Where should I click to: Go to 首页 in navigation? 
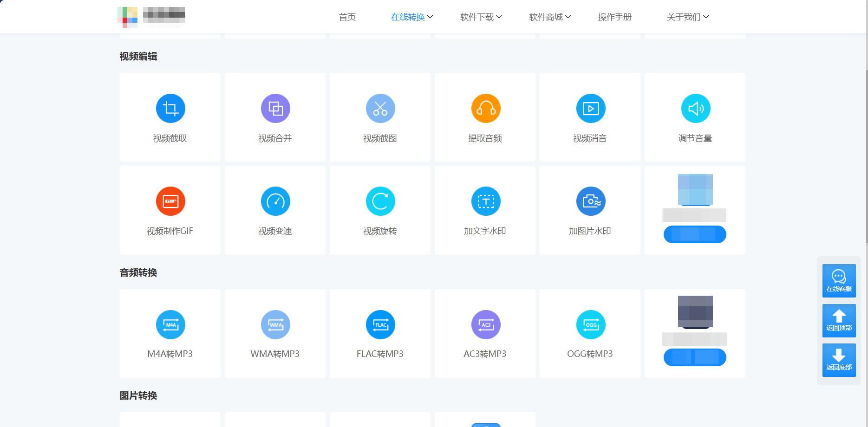(347, 17)
